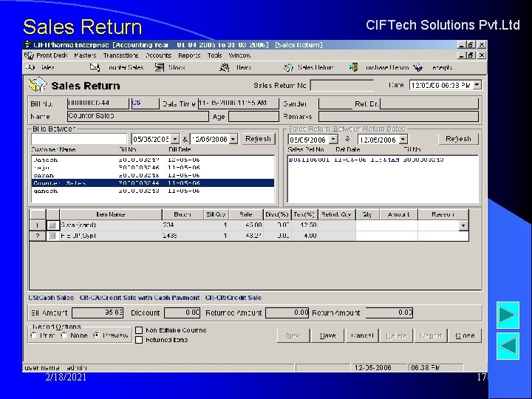Go to previous slide arrow
Viewport: 532px width, 399px height.
[x=508, y=346]
